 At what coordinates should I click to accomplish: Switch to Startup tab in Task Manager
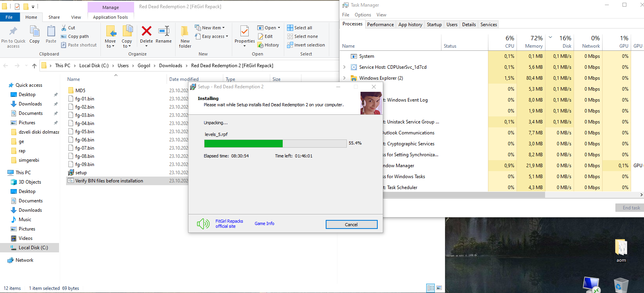click(434, 24)
